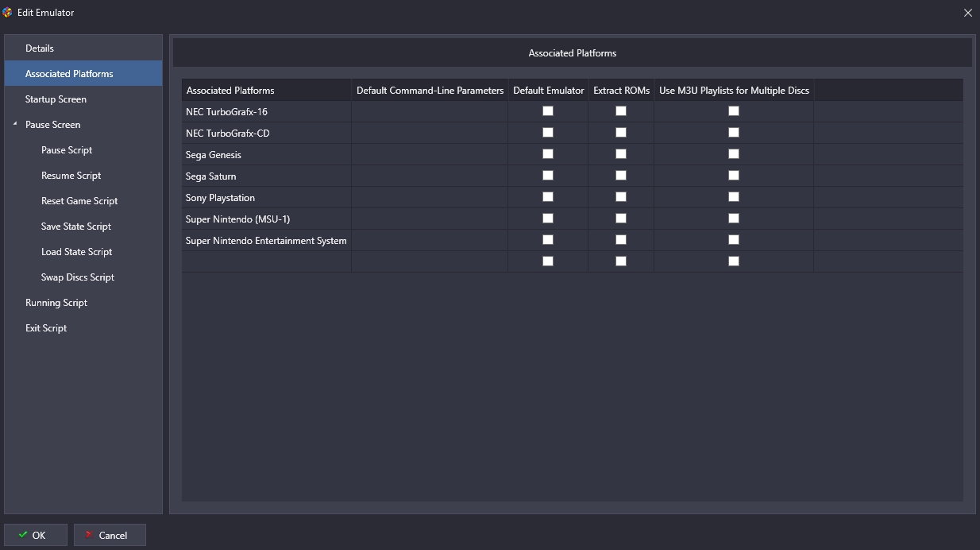The image size is (980, 550).
Task: Open the Exit Script section
Action: [83, 328]
